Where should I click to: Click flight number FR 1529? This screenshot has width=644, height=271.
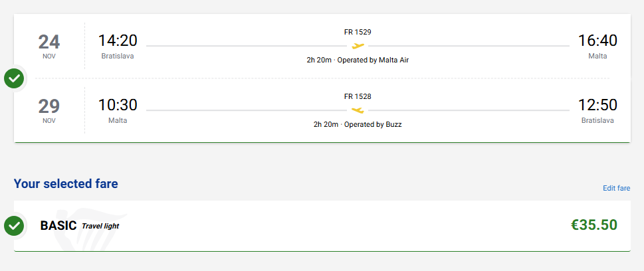[x=358, y=32]
